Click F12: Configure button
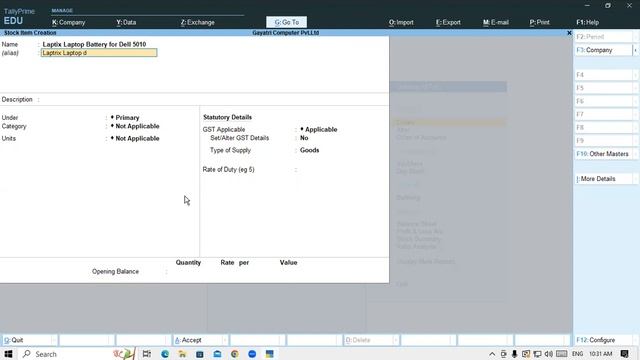 tap(606, 340)
